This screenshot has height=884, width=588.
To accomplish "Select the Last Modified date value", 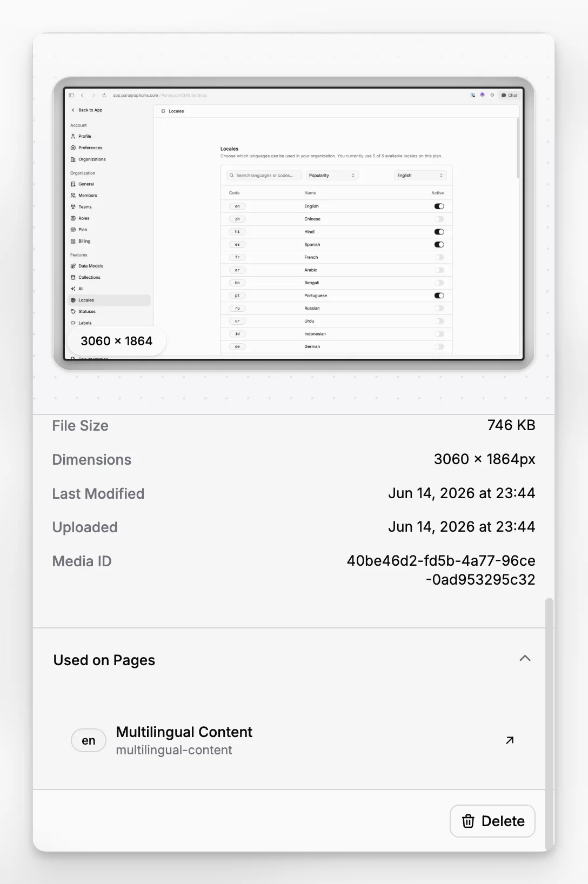I will click(462, 493).
